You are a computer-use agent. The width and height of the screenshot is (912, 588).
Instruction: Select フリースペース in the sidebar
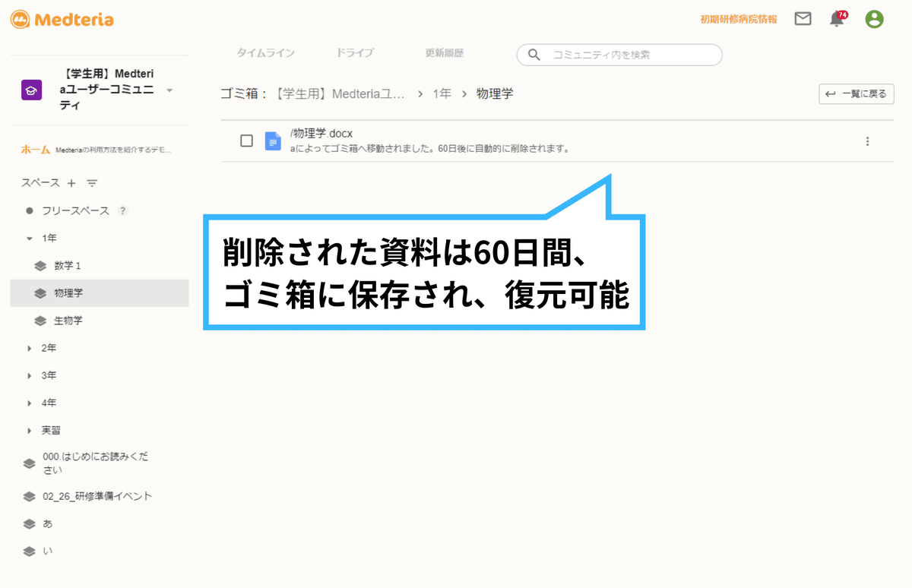(x=75, y=210)
